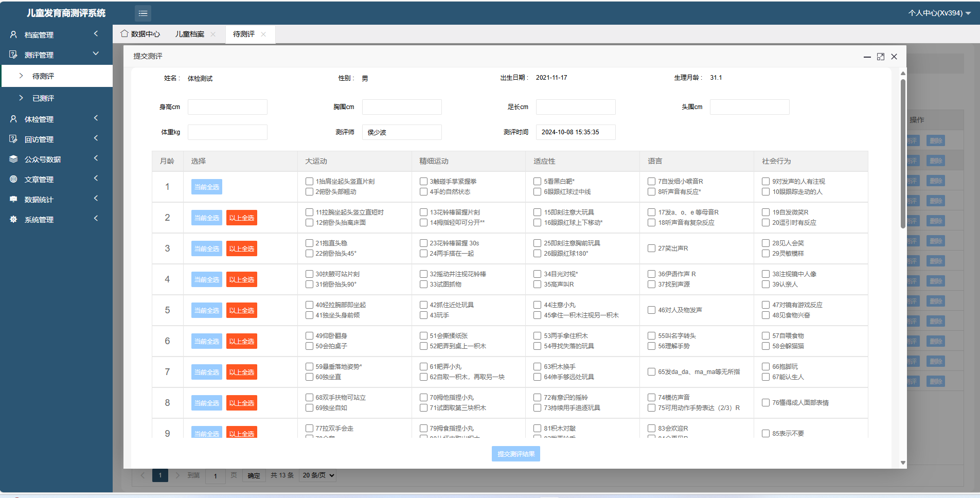Select 已测评 in the sidebar
Image resolution: width=980 pixels, height=498 pixels.
click(43, 98)
